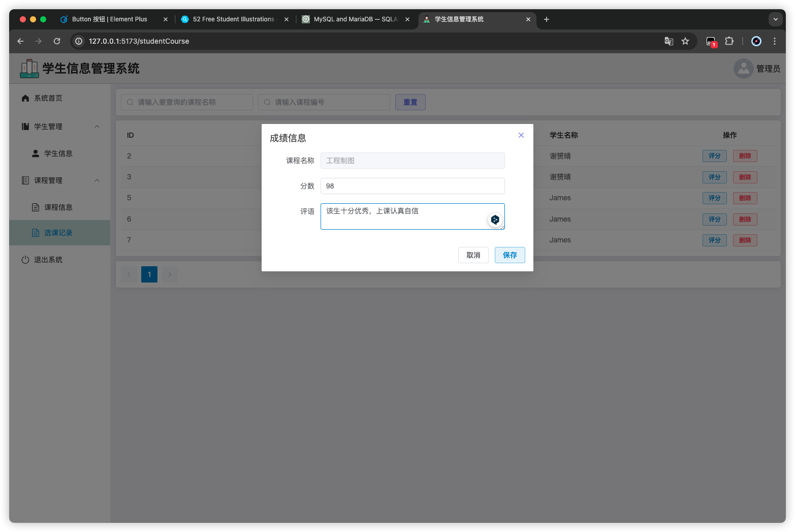
Task: Click the 学生名称 column header
Action: coord(564,135)
